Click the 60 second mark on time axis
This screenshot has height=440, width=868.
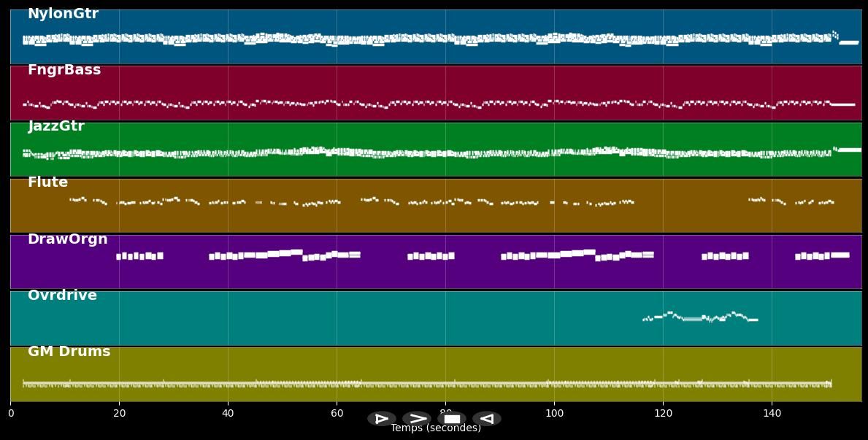(x=337, y=413)
